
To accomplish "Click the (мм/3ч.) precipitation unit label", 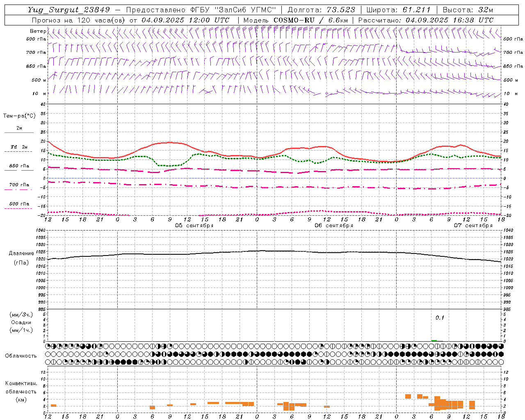I will (x=21, y=315).
